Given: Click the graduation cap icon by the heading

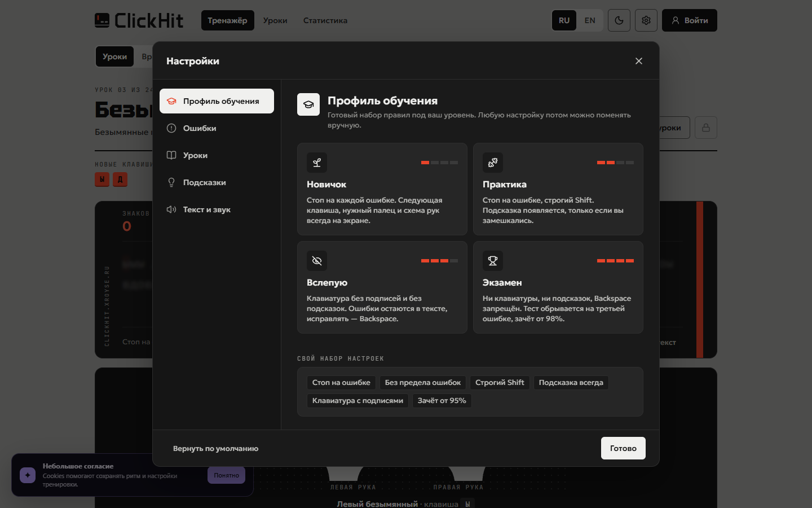Looking at the screenshot, I should click(x=308, y=104).
